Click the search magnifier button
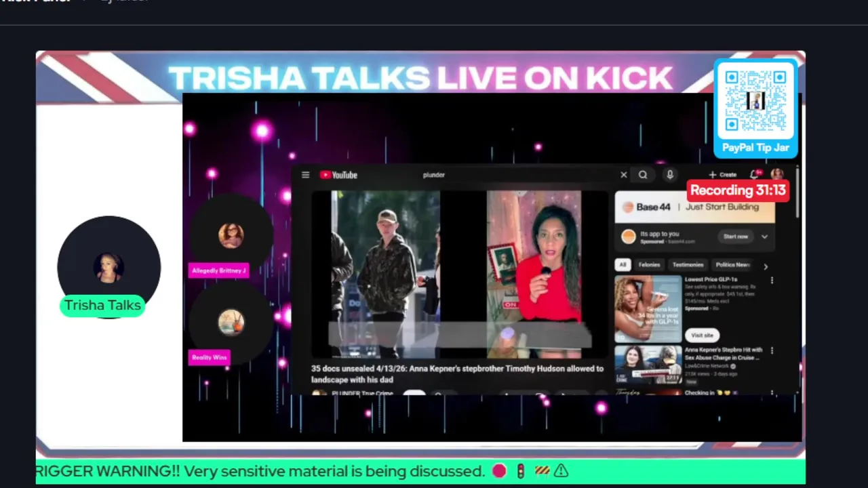The width and height of the screenshot is (868, 488). [643, 175]
